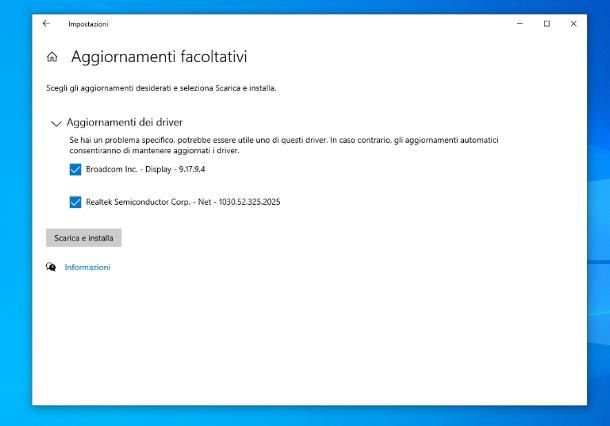This screenshot has width=610, height=426.
Task: Click the Informazioni feedback icon
Action: coord(51,267)
